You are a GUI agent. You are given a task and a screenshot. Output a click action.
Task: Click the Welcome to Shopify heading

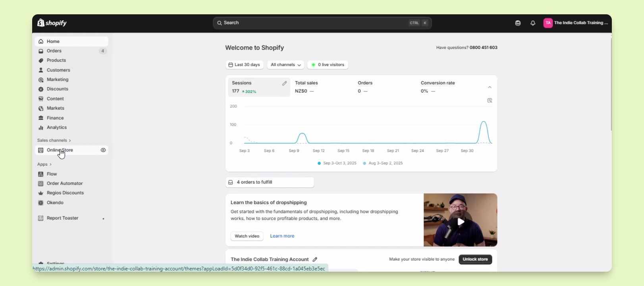coord(255,48)
